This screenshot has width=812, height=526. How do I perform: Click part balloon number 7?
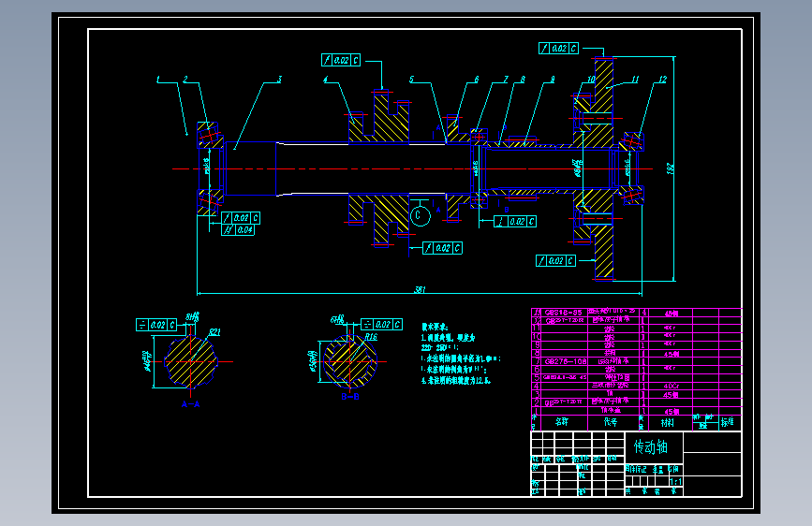(x=506, y=80)
